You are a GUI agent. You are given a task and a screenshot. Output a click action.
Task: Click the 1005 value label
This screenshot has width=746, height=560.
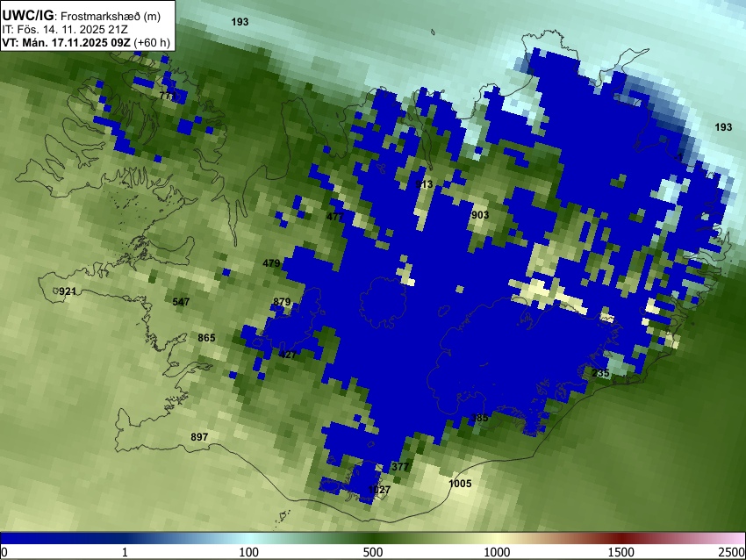coord(460,484)
